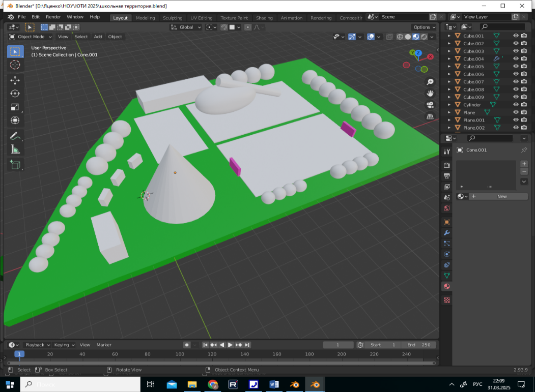535x392 pixels.
Task: Click the New material button
Action: coord(501,196)
